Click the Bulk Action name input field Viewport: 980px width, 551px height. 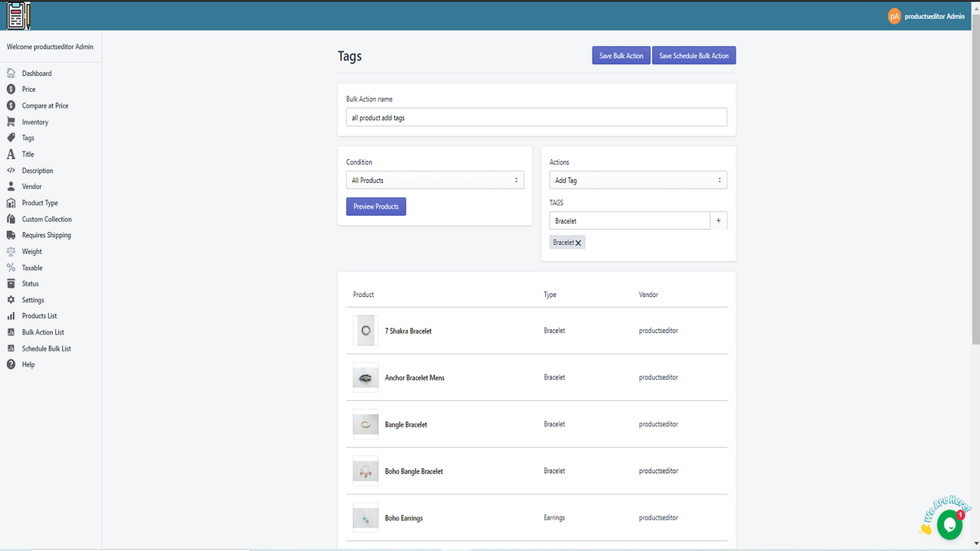(536, 118)
